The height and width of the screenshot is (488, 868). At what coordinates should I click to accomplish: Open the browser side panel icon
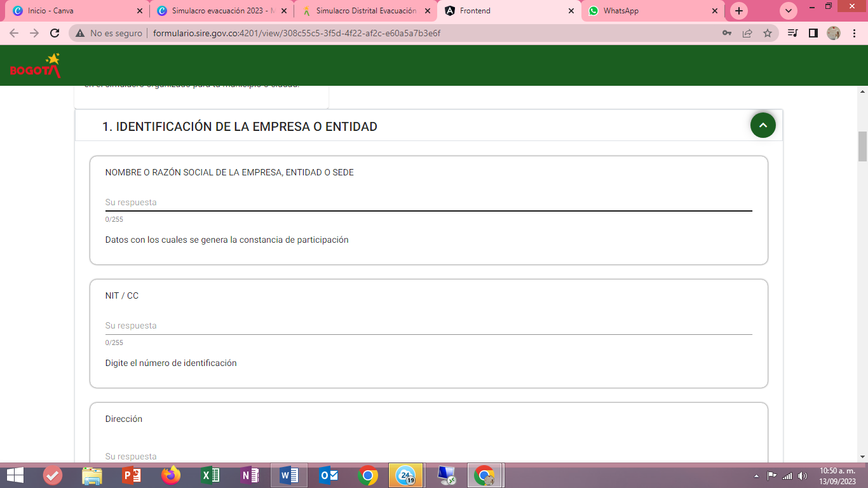[x=813, y=33]
